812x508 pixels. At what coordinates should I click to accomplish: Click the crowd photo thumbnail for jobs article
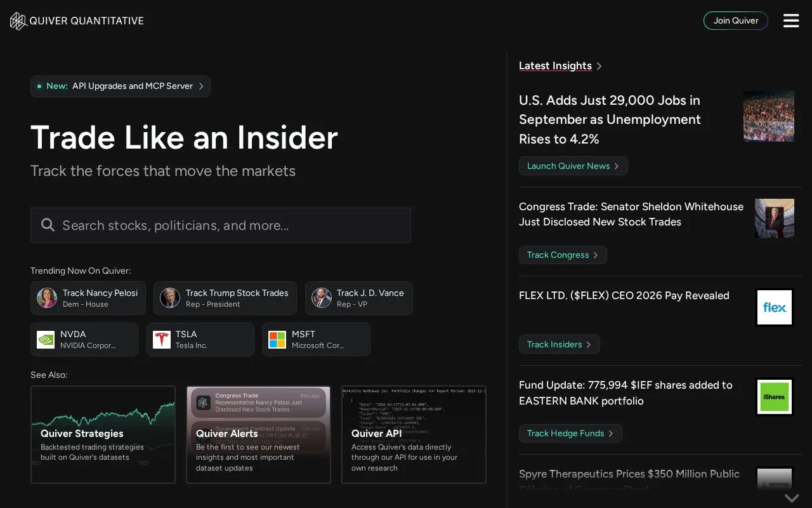tap(769, 116)
